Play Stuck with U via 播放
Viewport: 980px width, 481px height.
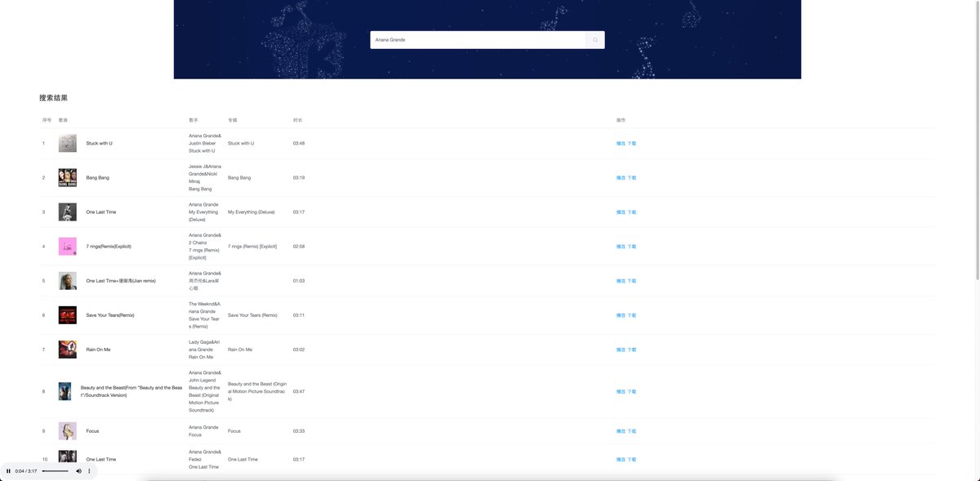coord(621,143)
